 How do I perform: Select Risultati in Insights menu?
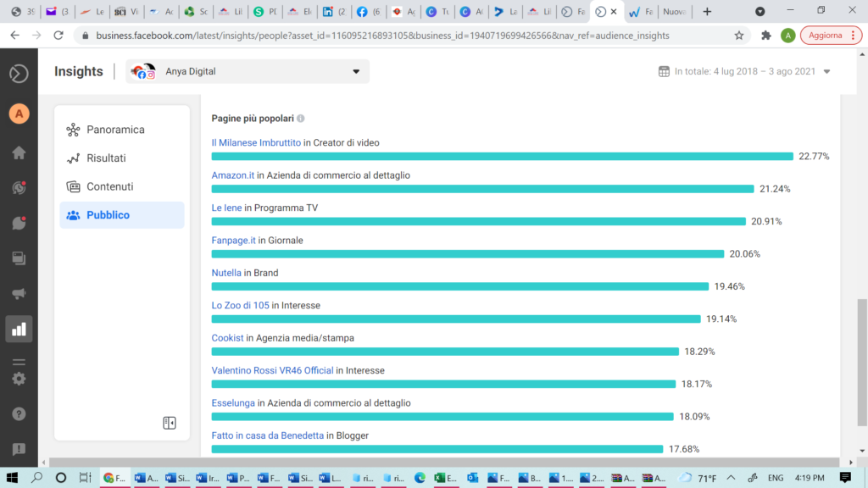(122, 158)
